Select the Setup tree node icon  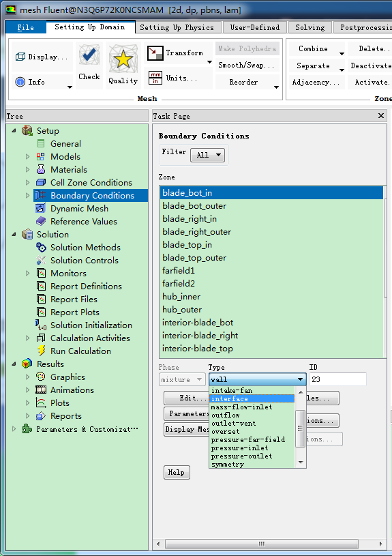tap(27, 130)
